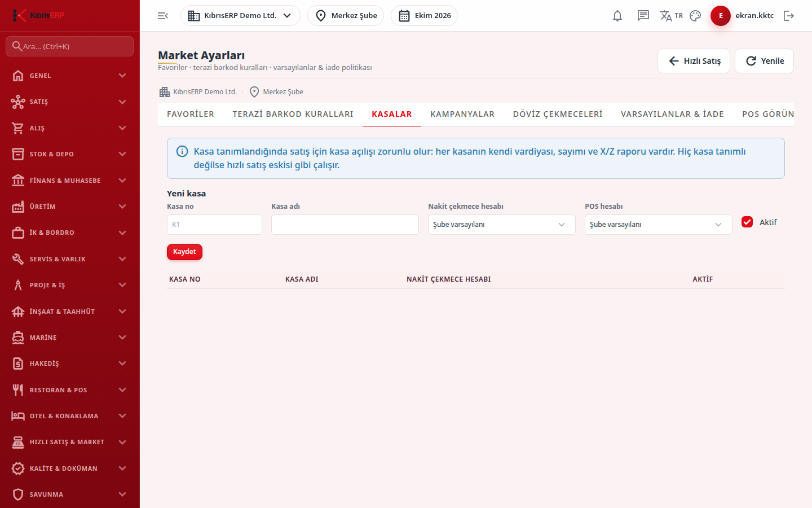The image size is (812, 508).
Task: Open the Nakit çekmece hesabı dropdown
Action: [502, 225]
